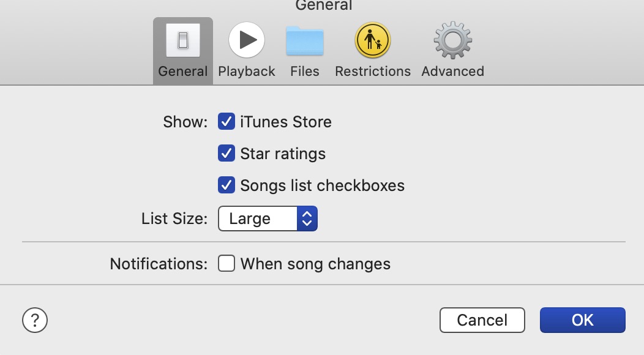Click the General light switch icon

182,40
